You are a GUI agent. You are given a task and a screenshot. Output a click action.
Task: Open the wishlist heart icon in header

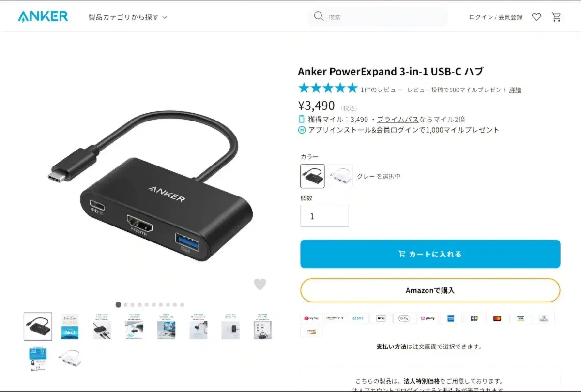click(536, 17)
